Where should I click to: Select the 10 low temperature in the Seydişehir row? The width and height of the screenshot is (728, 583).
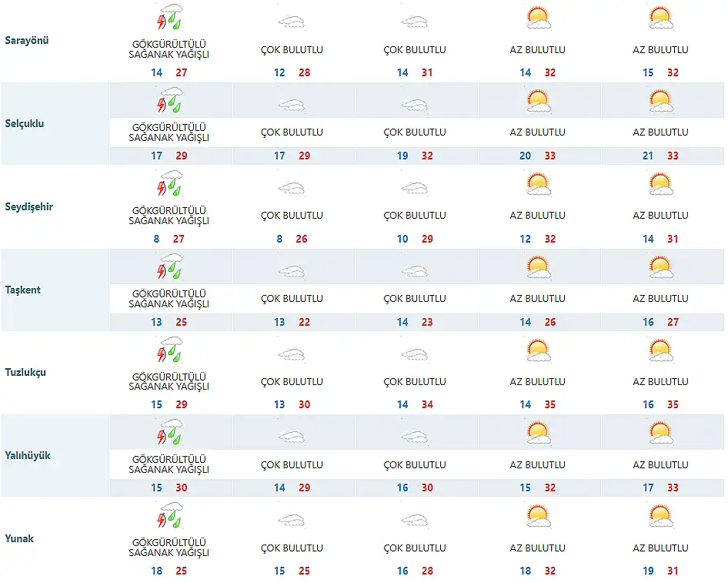[x=402, y=239]
